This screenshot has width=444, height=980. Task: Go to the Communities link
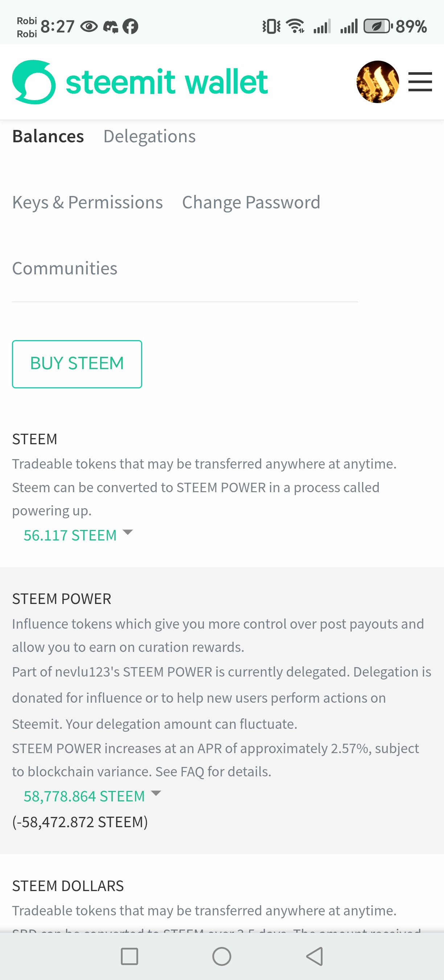pyautogui.click(x=65, y=268)
